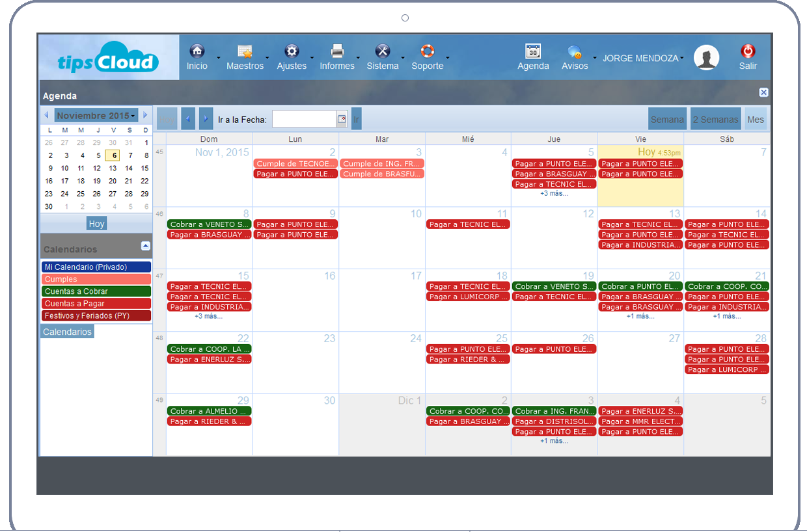Viewport: 807px width, 532px height.
Task: Switch to the Semana view
Action: (667, 119)
